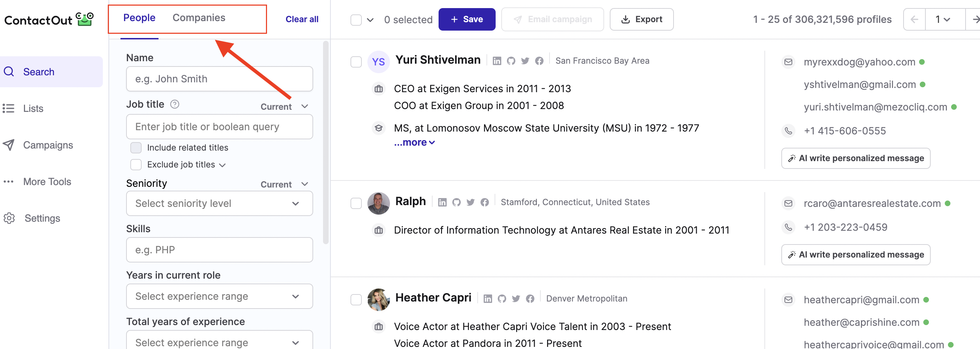Image resolution: width=980 pixels, height=349 pixels.
Task: Select Ralph's profile checkbox
Action: point(356,204)
